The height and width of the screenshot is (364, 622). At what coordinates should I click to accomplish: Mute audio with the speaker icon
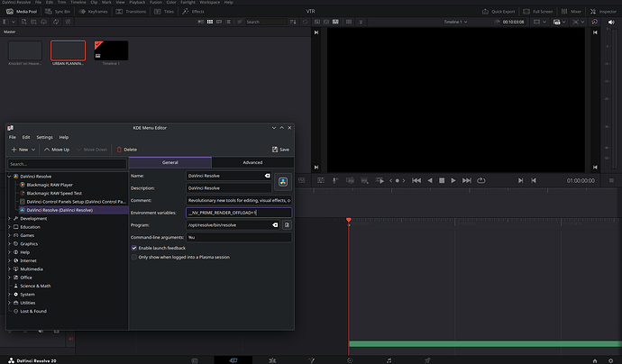click(611, 23)
